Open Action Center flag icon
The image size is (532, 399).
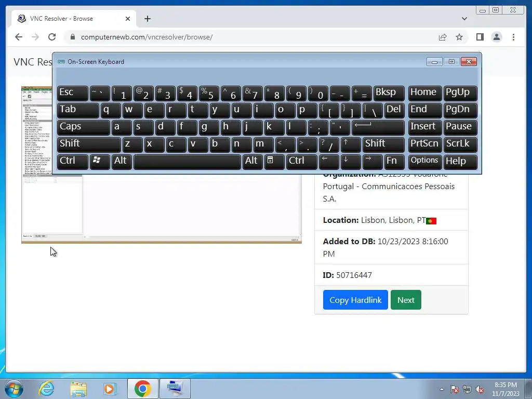(x=455, y=390)
